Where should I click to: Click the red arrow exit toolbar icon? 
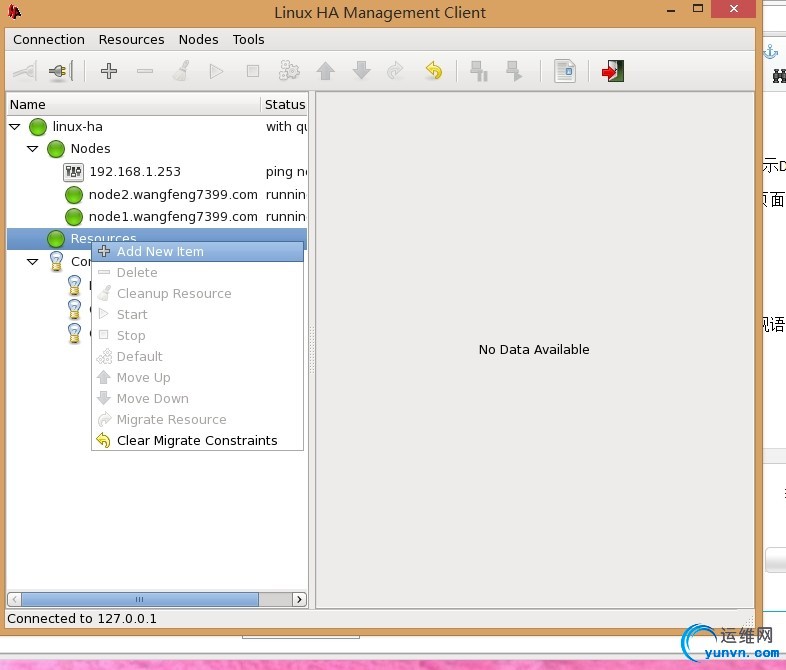(x=613, y=71)
